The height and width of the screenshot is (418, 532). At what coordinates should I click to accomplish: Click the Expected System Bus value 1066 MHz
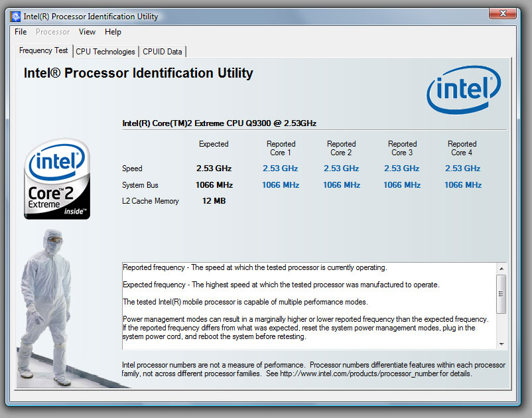[x=214, y=185]
